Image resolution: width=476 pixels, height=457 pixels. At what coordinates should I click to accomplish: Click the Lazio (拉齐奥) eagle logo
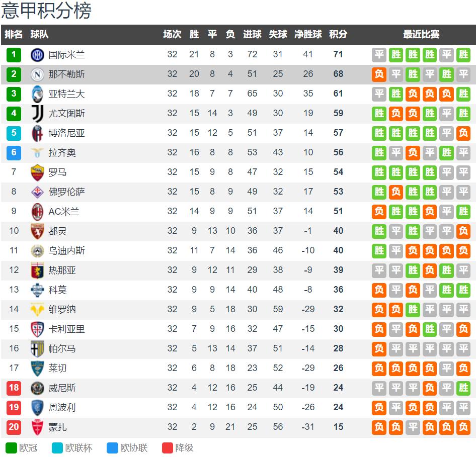[x=38, y=153]
